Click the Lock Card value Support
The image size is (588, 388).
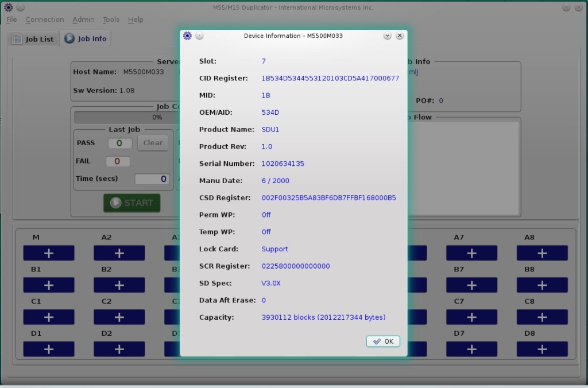(x=274, y=249)
